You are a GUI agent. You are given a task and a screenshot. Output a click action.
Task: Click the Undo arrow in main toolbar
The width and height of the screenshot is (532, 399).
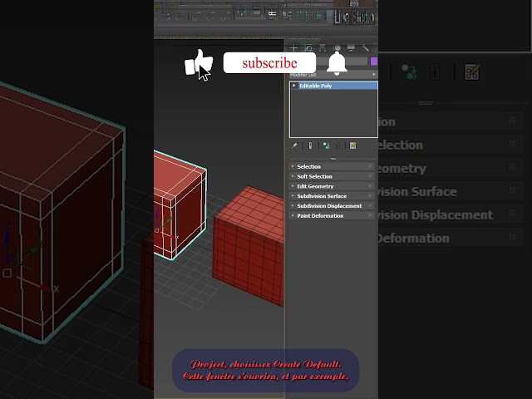click(166, 16)
